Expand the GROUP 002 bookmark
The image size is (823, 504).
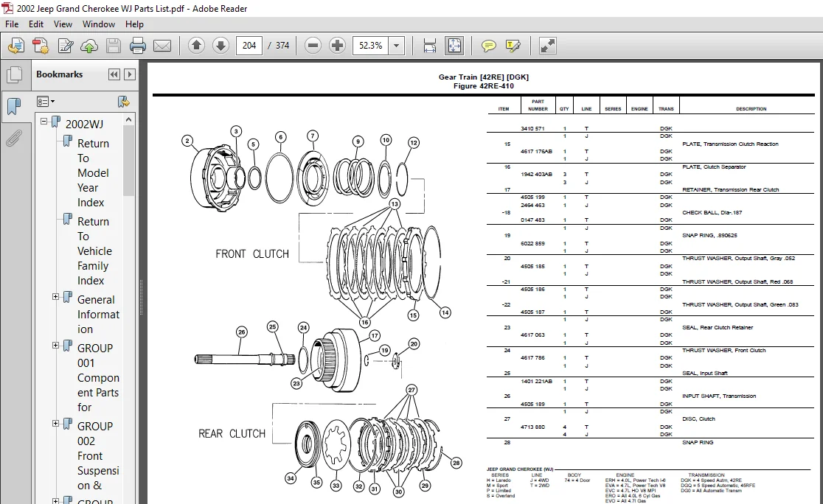click(x=55, y=423)
